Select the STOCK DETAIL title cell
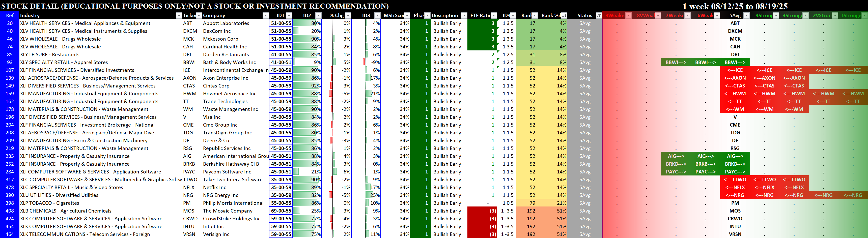Viewport: 868px width, 238px height. coord(195,6)
